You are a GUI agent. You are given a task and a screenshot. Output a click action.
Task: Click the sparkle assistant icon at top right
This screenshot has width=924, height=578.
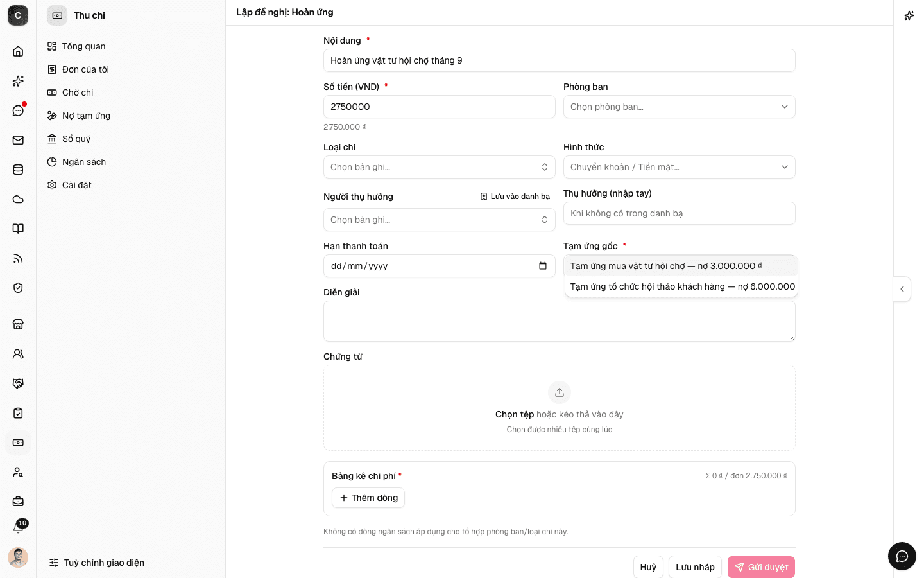[x=909, y=15]
